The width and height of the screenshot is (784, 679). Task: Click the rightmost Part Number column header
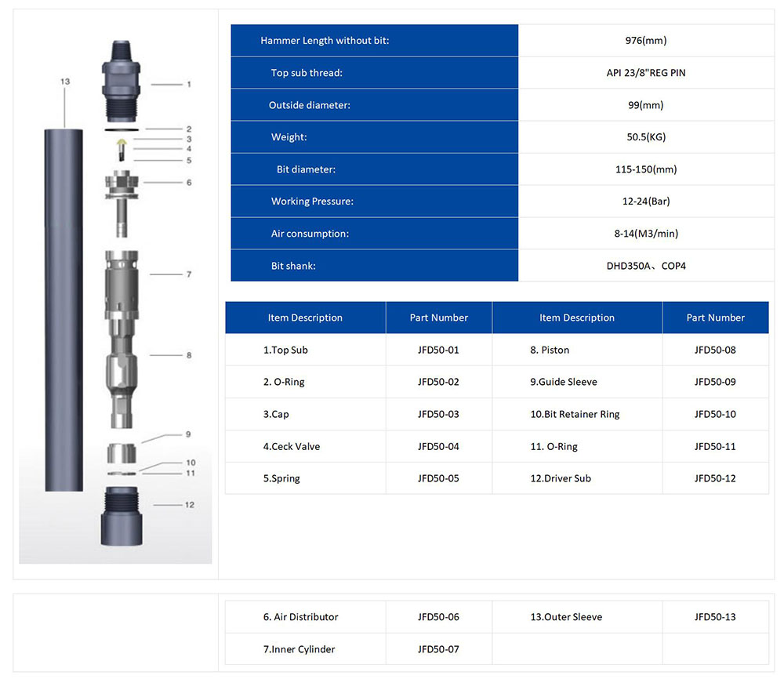(715, 318)
